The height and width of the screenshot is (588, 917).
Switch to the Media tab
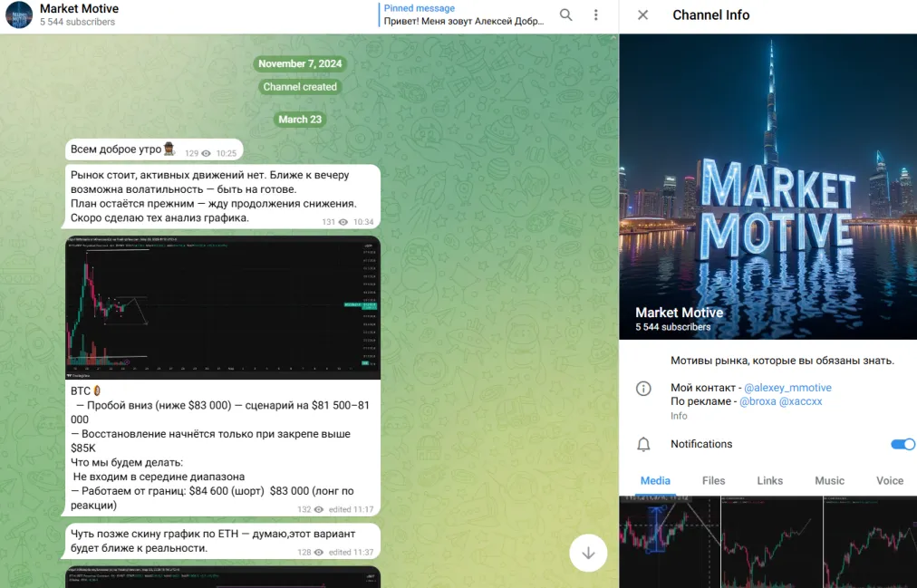pos(655,480)
